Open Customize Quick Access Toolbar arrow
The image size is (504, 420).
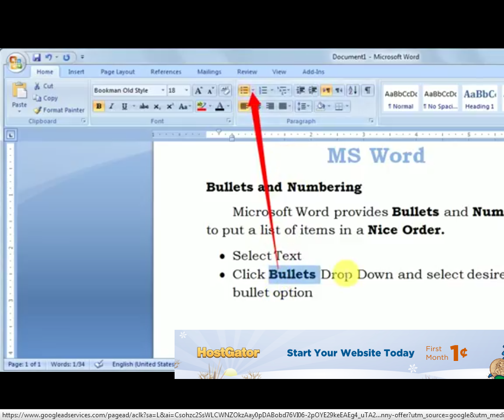pos(82,57)
